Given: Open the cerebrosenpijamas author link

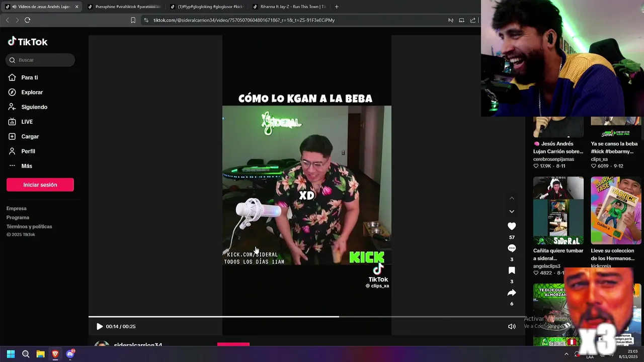Looking at the screenshot, I should point(553,159).
